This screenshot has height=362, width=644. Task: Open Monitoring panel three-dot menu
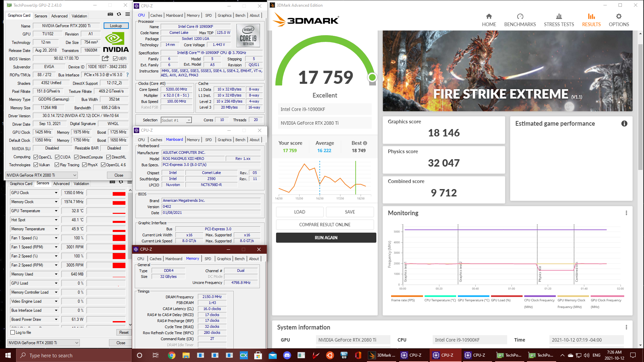coord(626,213)
